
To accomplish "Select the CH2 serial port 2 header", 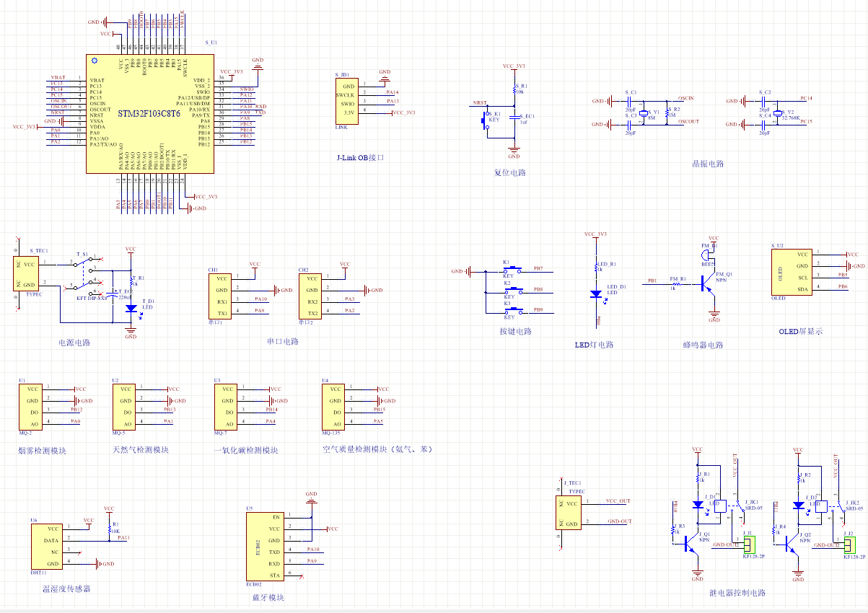I will [x=310, y=296].
